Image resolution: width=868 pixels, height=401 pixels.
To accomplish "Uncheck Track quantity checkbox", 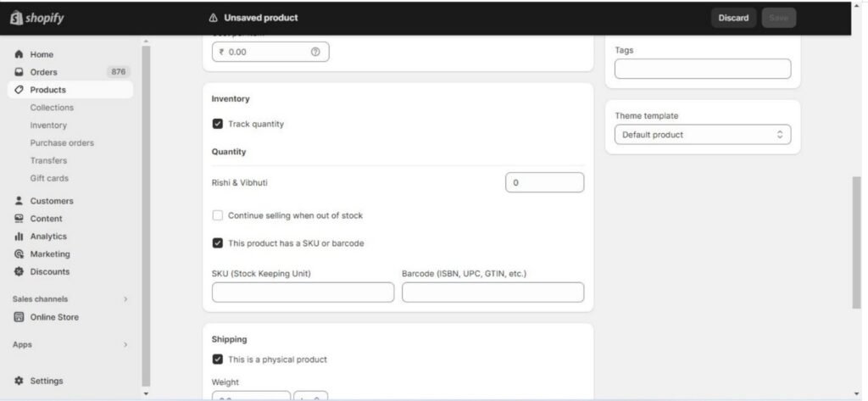I will (x=218, y=124).
